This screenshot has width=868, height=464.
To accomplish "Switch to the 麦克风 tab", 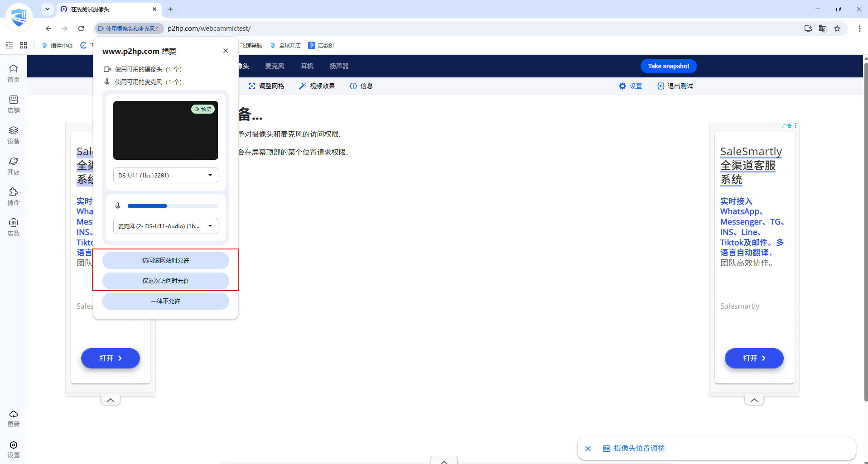I will [275, 66].
